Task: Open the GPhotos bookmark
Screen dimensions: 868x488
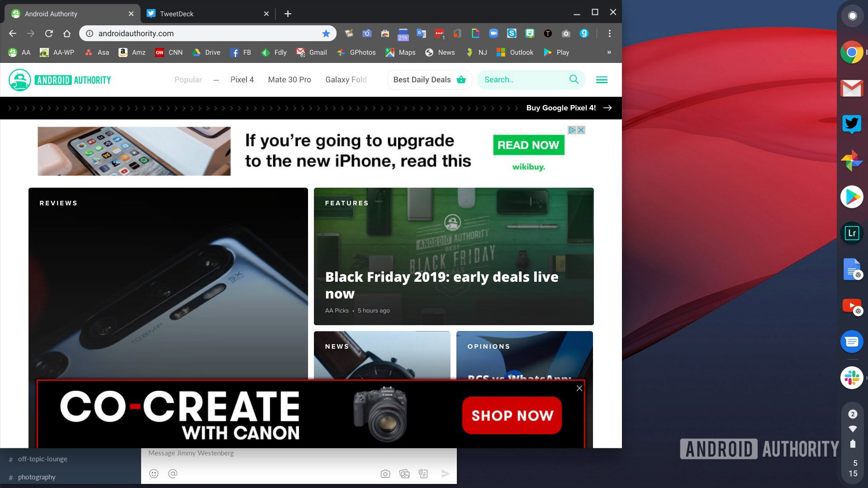Action: click(356, 52)
